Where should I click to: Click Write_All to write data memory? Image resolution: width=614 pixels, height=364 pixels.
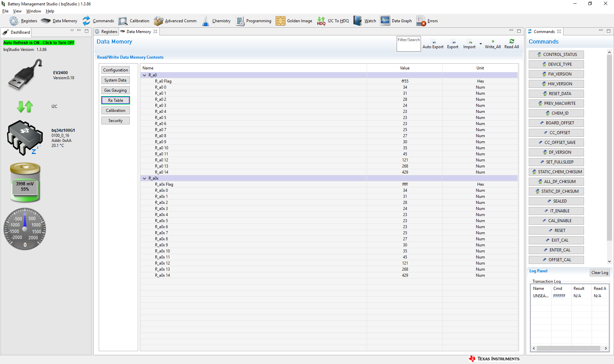click(x=493, y=44)
